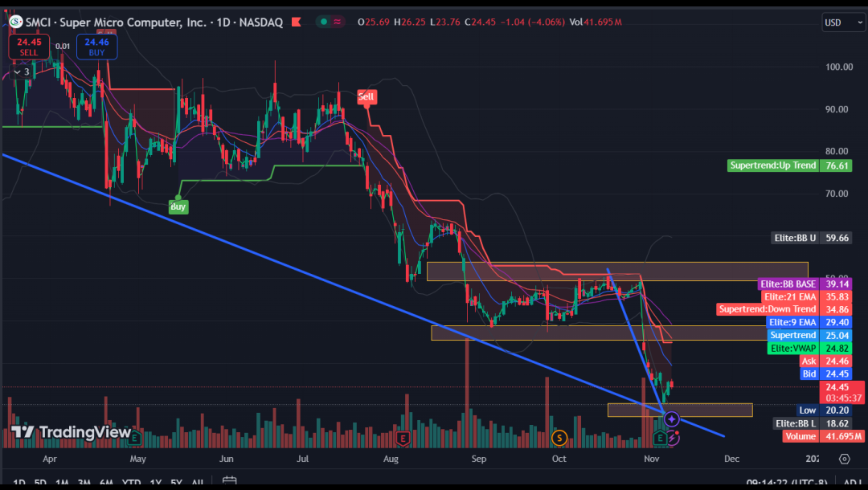Open the red earnings marker near August
Screen dimensions: 868x490
403,439
